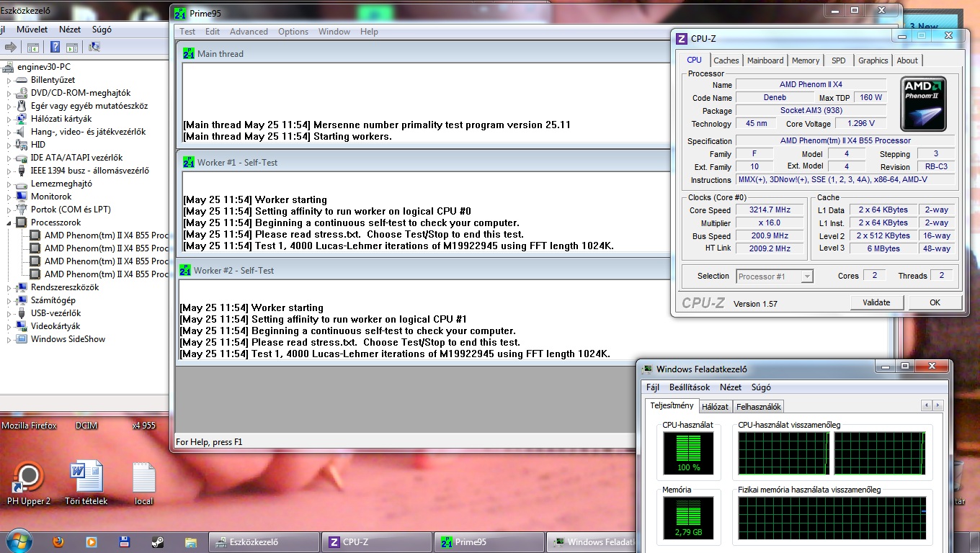This screenshot has width=980, height=553.
Task: Expand the Billentyűzet node
Action: [x=9, y=80]
